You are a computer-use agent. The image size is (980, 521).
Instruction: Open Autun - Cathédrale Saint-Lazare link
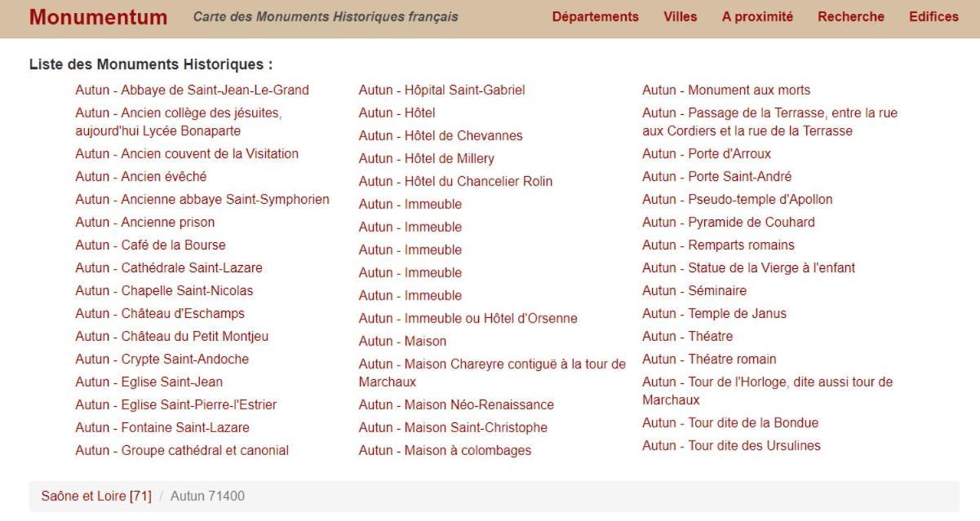point(169,267)
